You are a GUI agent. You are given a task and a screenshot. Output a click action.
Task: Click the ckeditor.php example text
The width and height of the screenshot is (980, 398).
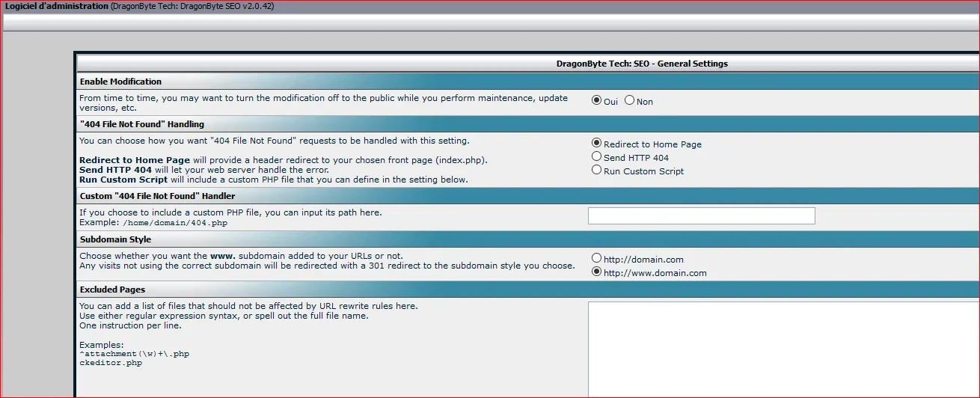coord(111,363)
